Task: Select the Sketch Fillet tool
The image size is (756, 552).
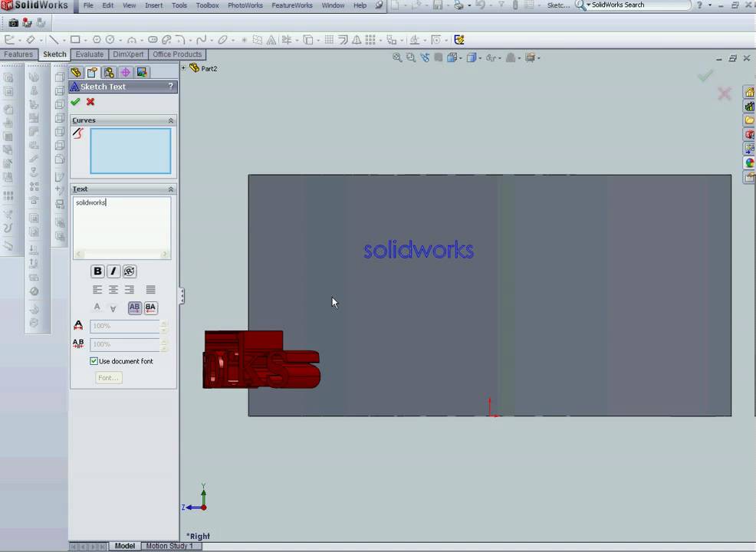Action: pos(180,40)
